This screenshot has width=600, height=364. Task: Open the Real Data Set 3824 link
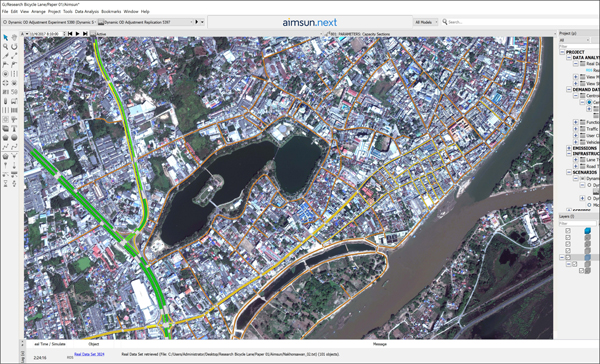click(x=89, y=354)
